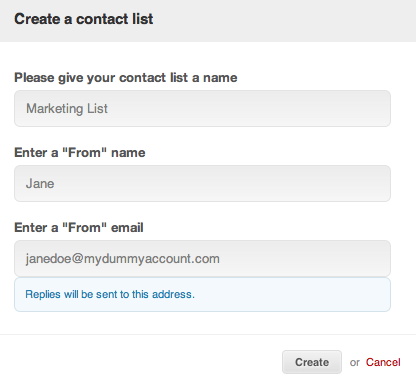The image size is (416, 386).
Task: Click the right end of Jane field
Action: [x=373, y=183]
